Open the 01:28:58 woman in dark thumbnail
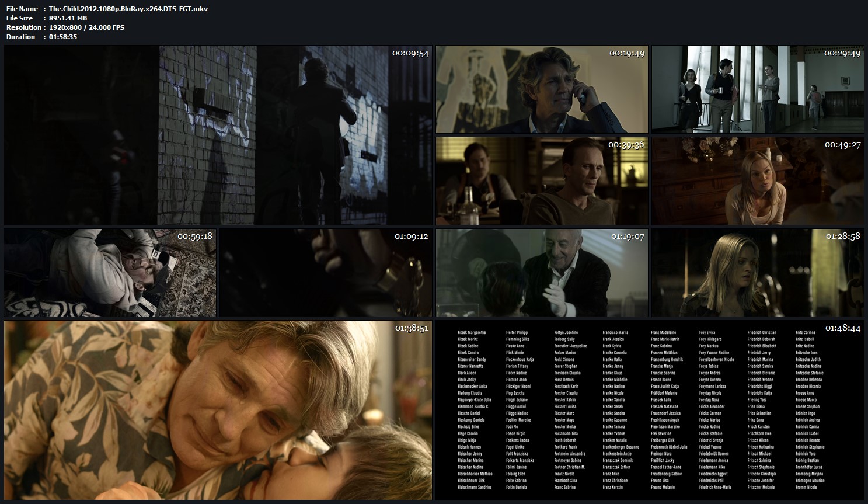This screenshot has width=868, height=504. [x=757, y=273]
